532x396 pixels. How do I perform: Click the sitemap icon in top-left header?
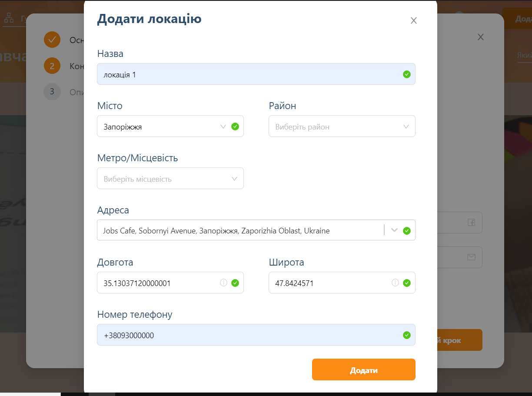point(9,18)
